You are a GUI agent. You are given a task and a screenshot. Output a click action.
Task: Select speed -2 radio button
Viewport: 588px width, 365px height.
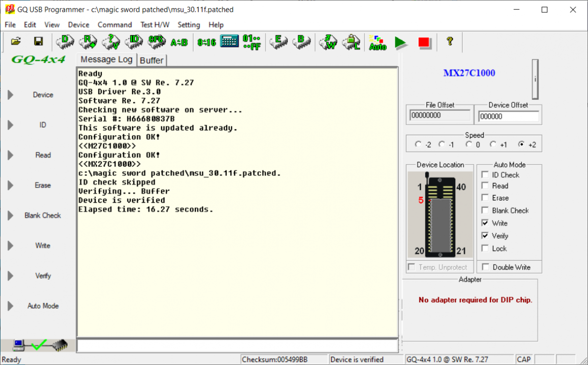pos(418,145)
